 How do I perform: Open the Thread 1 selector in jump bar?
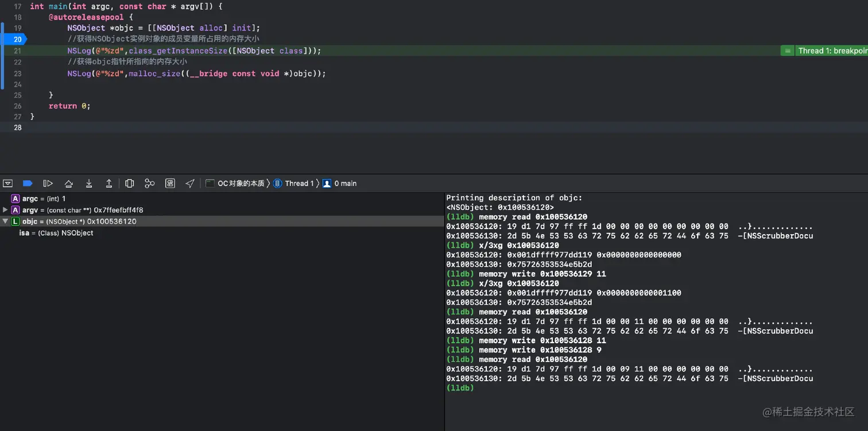(x=294, y=184)
